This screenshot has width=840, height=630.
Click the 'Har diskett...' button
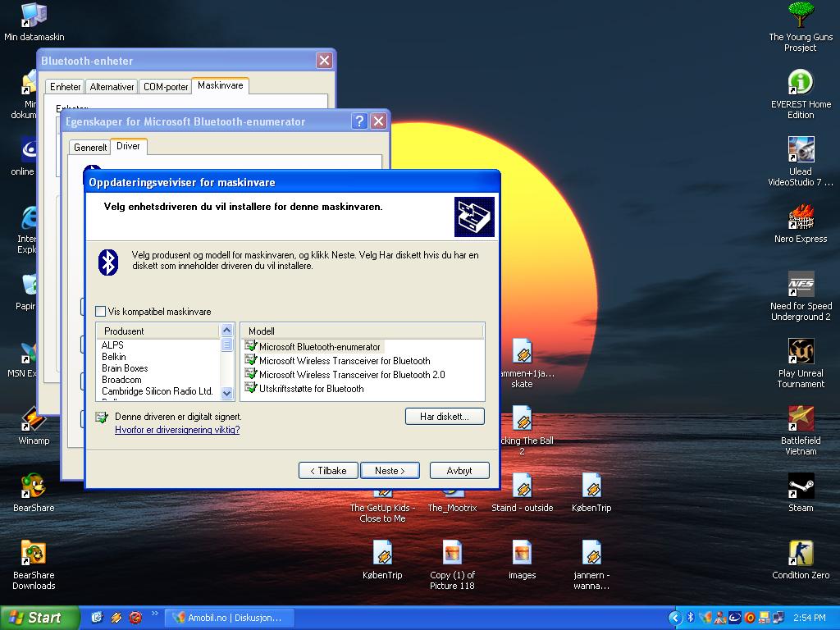[x=445, y=416]
